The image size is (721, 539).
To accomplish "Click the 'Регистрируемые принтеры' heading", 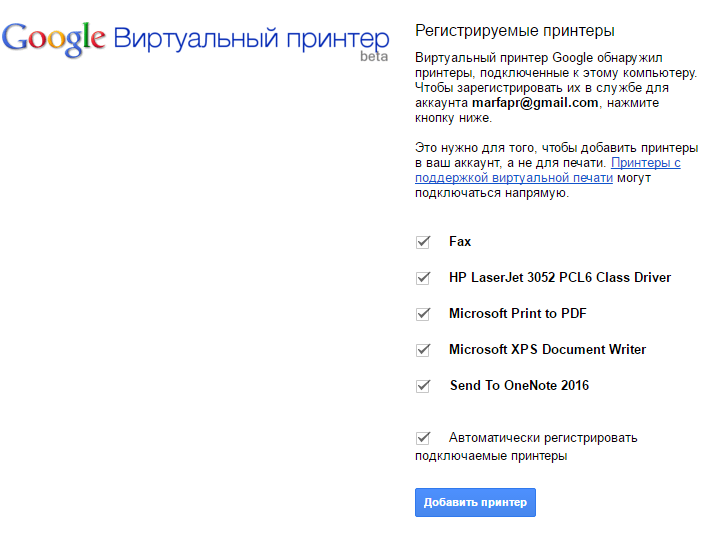I will coord(515,32).
